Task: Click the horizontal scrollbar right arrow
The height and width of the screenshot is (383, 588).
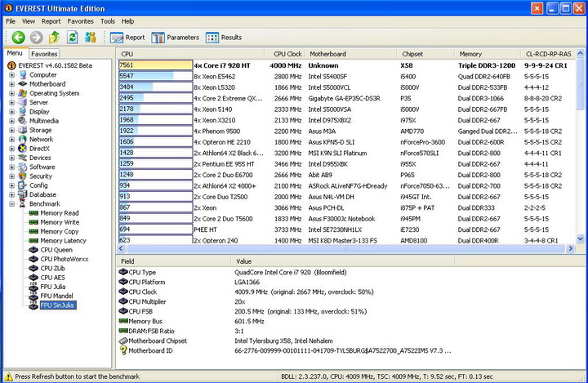Action: [571, 248]
